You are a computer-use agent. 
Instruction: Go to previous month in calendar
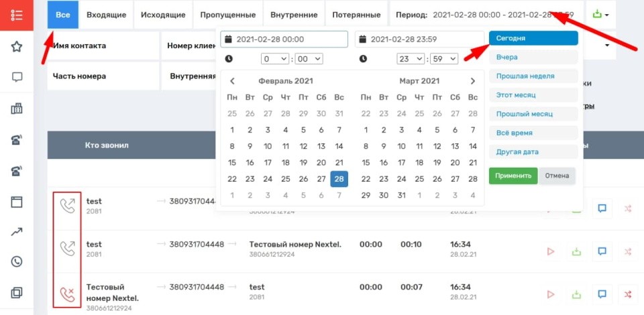(x=232, y=81)
